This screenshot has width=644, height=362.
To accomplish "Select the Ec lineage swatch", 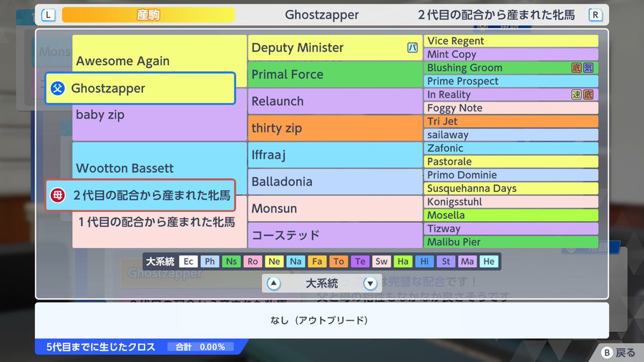I will [188, 261].
